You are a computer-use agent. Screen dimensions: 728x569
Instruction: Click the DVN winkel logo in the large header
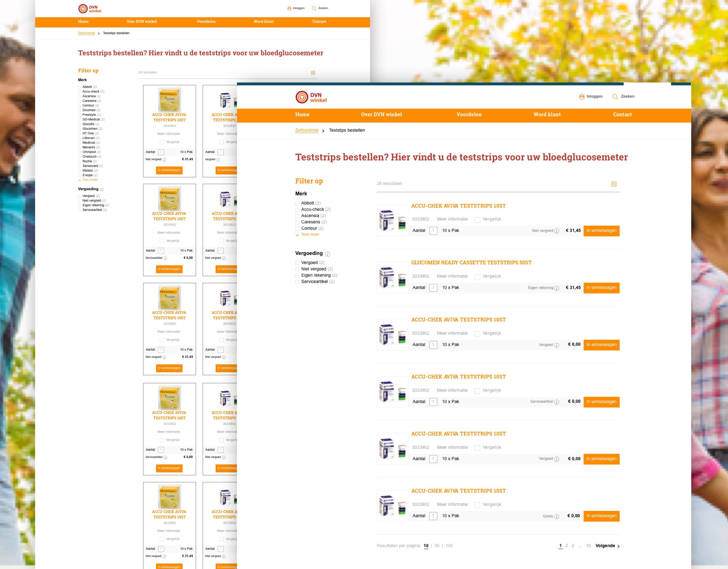click(311, 97)
